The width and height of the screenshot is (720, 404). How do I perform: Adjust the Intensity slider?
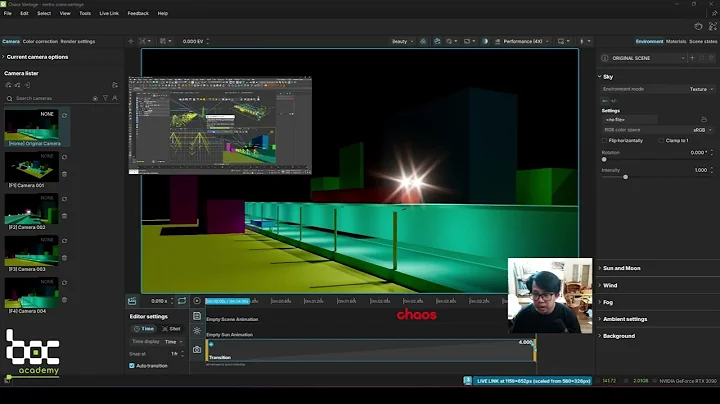pos(625,177)
